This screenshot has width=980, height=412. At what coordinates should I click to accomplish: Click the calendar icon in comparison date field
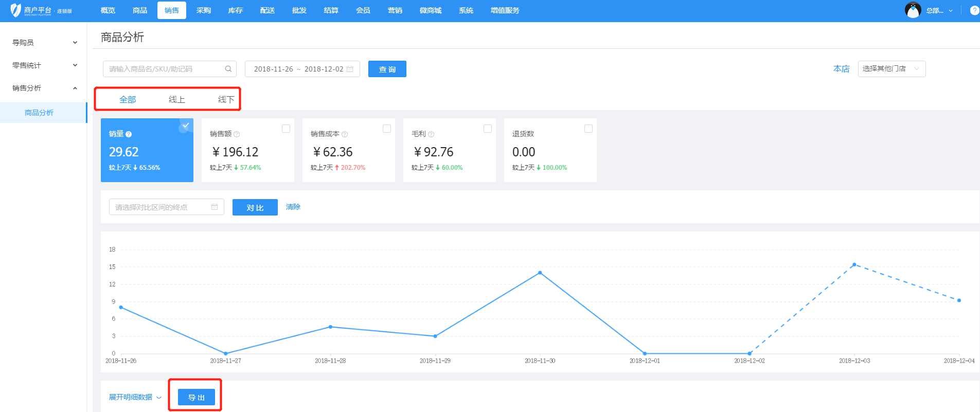coord(215,207)
